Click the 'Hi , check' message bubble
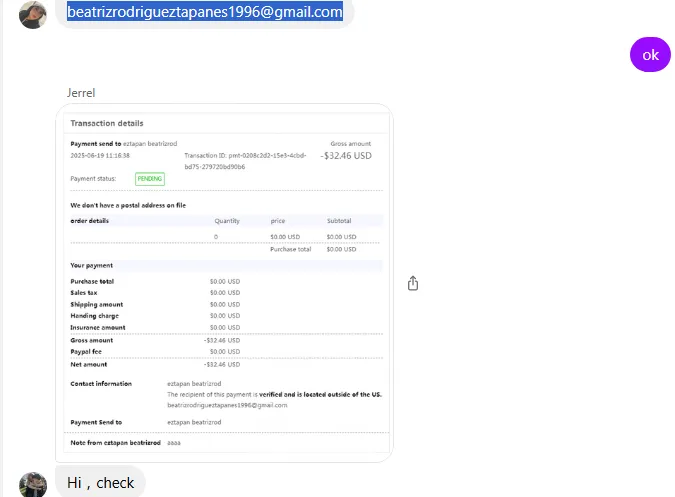The height and width of the screenshot is (497, 675). [100, 482]
